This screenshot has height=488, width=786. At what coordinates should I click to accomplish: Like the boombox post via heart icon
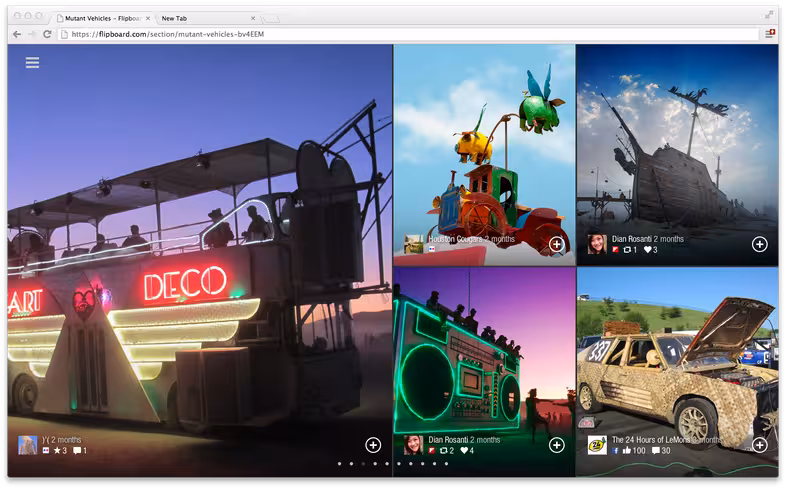coord(464,450)
